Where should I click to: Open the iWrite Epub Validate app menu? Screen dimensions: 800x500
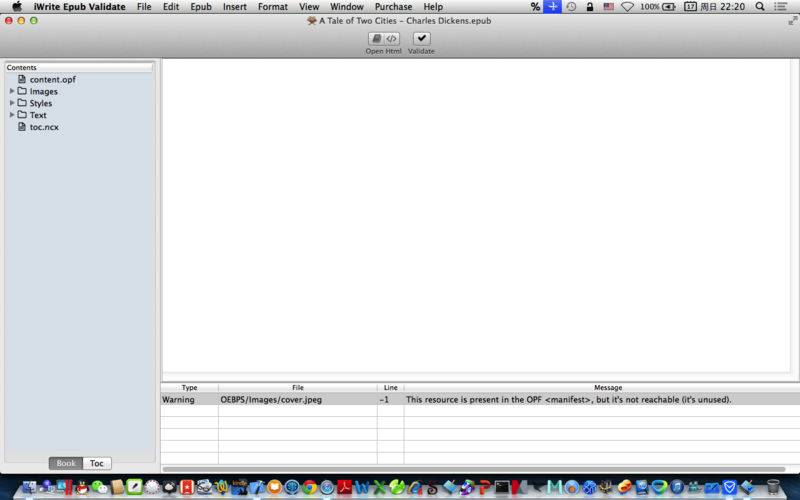pos(80,7)
